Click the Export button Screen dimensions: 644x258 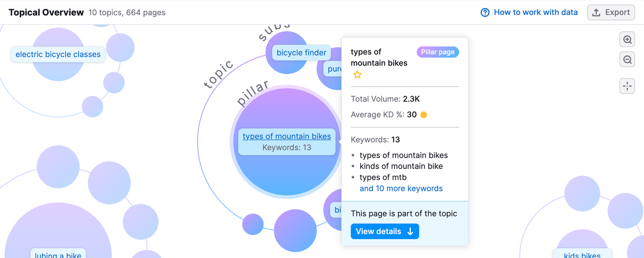point(611,12)
